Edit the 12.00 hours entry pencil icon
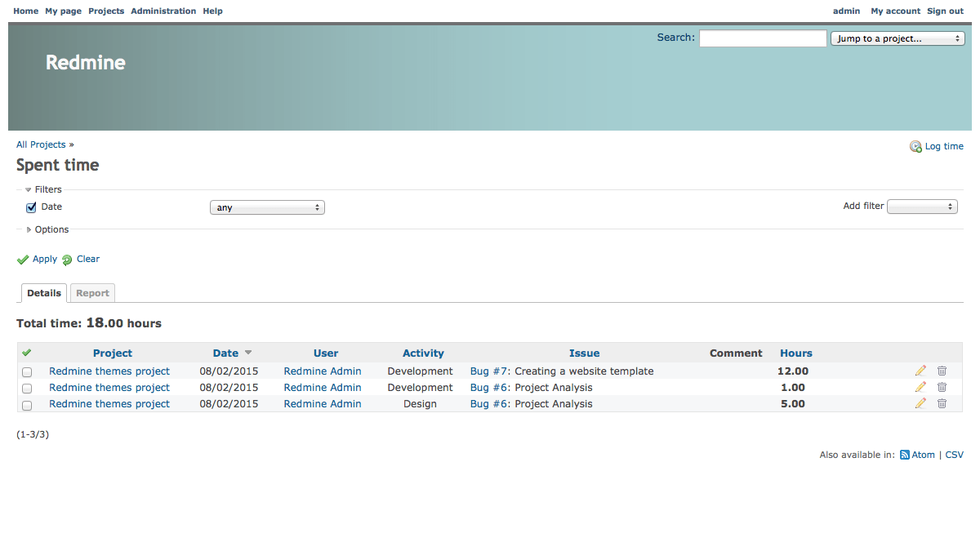Image resolution: width=980 pixels, height=560 pixels. pos(920,371)
